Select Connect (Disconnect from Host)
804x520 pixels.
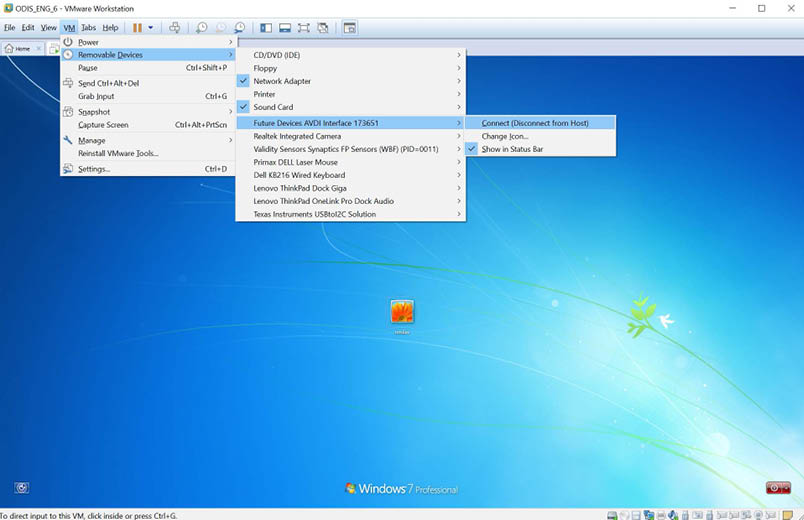click(535, 123)
